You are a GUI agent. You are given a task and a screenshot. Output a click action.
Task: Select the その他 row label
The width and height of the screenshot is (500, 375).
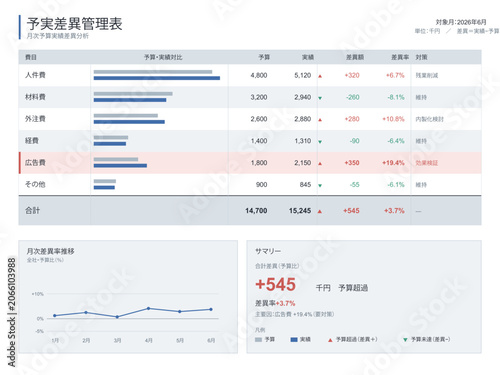pyautogui.click(x=35, y=184)
